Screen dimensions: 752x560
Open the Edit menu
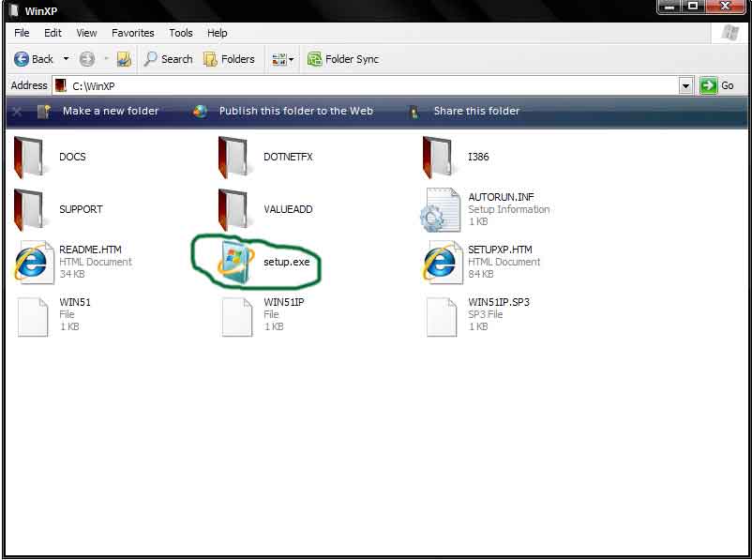coord(53,33)
